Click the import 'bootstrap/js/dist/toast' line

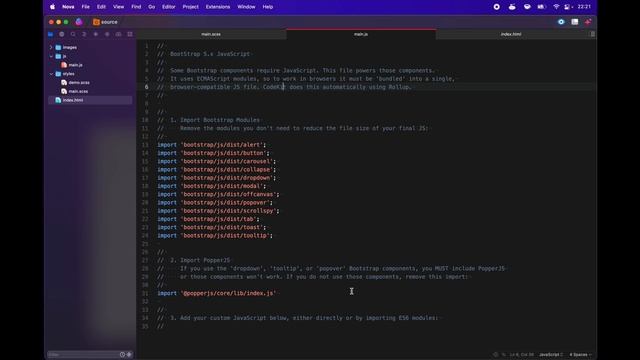(x=212, y=228)
